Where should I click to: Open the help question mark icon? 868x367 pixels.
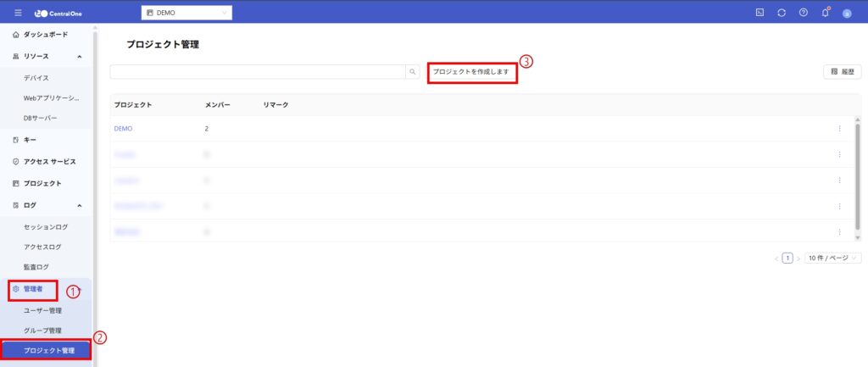tap(803, 13)
